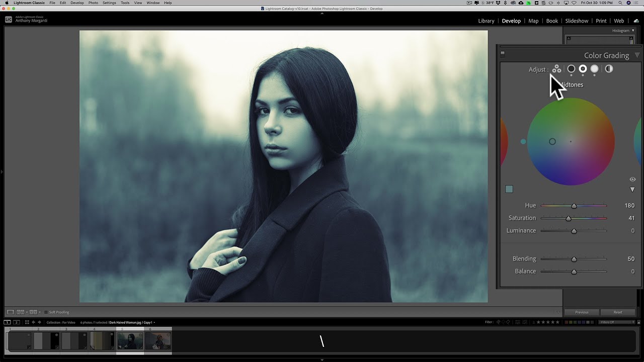Select main window display button 1

coord(7,322)
